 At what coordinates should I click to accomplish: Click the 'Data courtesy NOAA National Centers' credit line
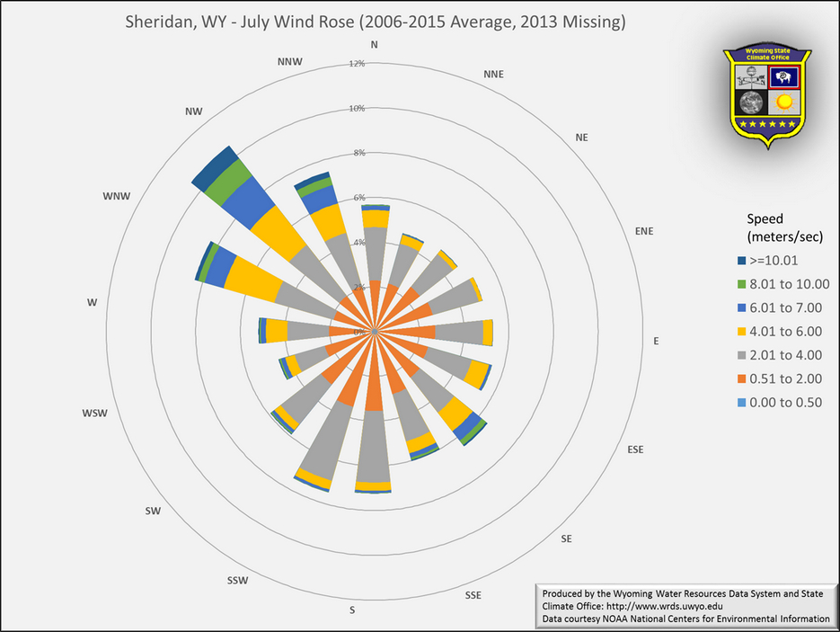point(685,619)
